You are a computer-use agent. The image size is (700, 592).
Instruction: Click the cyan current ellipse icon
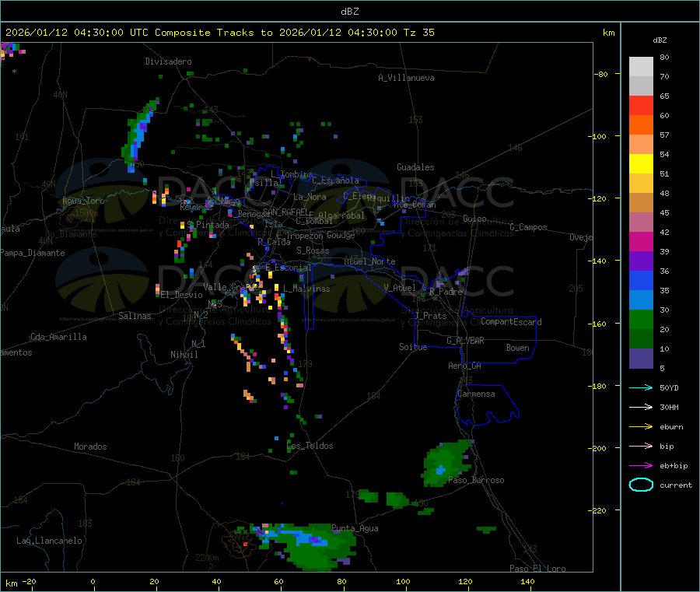(641, 485)
